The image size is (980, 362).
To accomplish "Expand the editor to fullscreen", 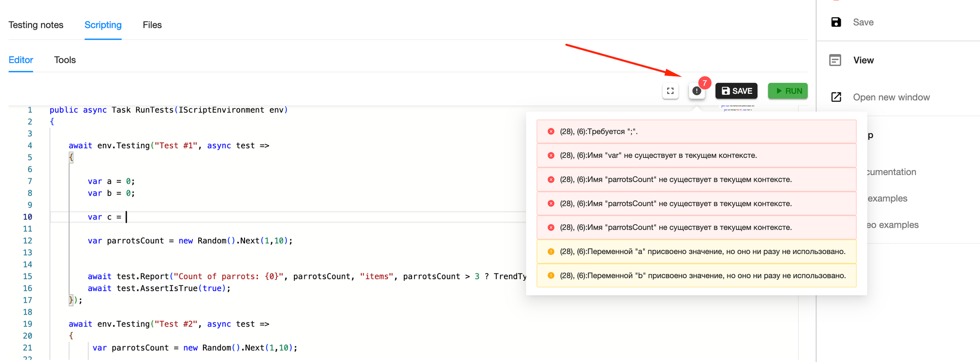I will pyautogui.click(x=670, y=91).
